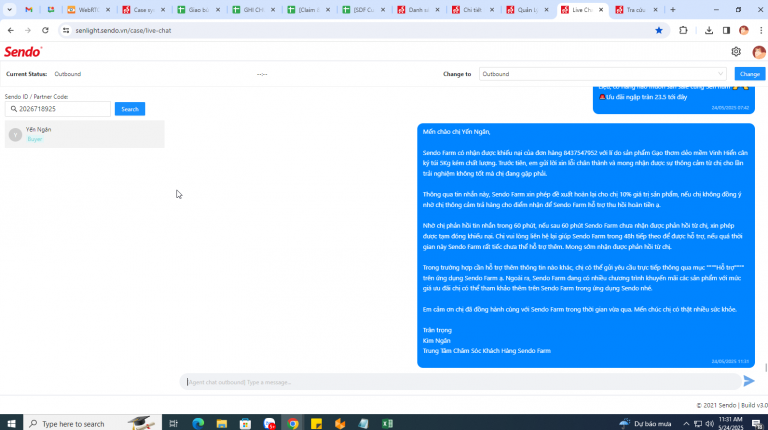
Task: Show hidden system tray icons
Action: coord(686,424)
